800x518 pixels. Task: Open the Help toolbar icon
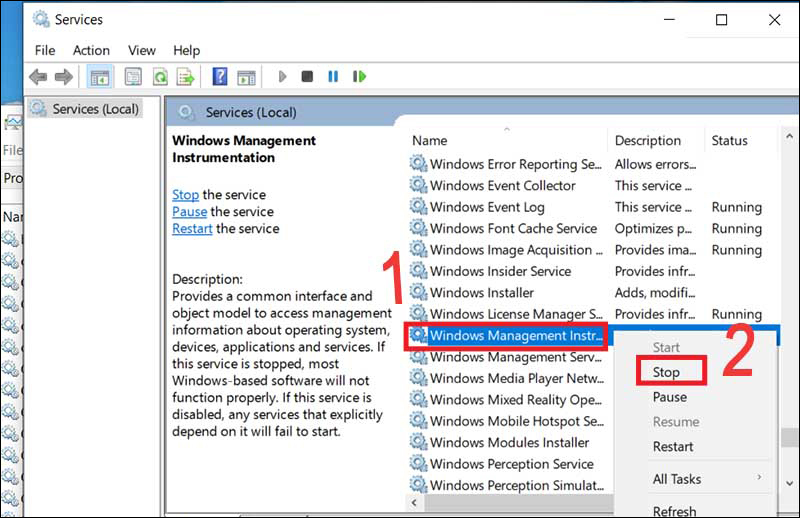click(x=220, y=77)
